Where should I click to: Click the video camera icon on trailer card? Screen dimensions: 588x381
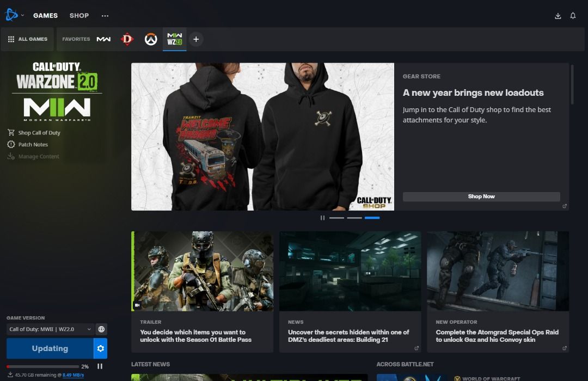click(137, 305)
